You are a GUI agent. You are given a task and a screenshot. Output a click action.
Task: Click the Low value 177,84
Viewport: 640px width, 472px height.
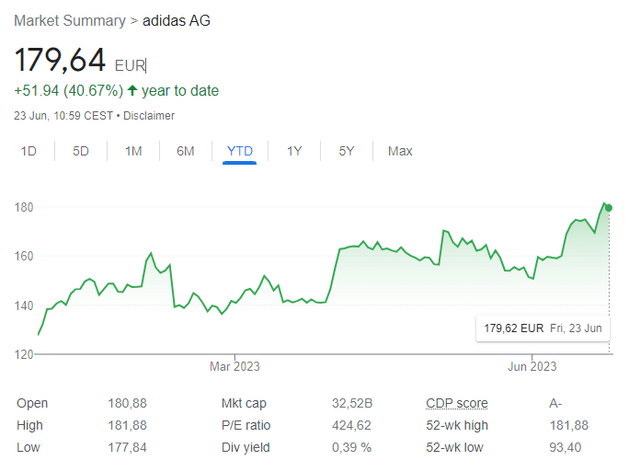[127, 448]
